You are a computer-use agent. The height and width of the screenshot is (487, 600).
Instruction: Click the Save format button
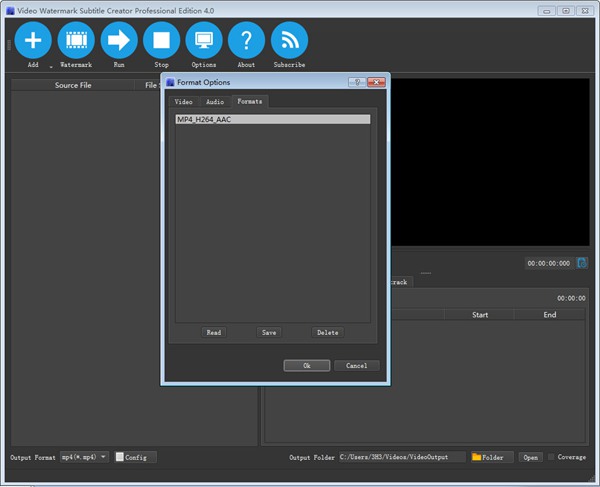(269, 332)
